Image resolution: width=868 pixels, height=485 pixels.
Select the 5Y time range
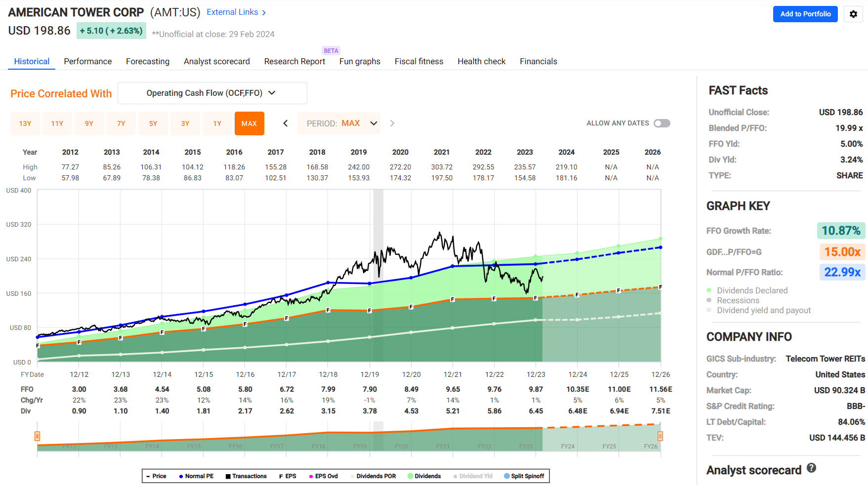[x=153, y=123]
